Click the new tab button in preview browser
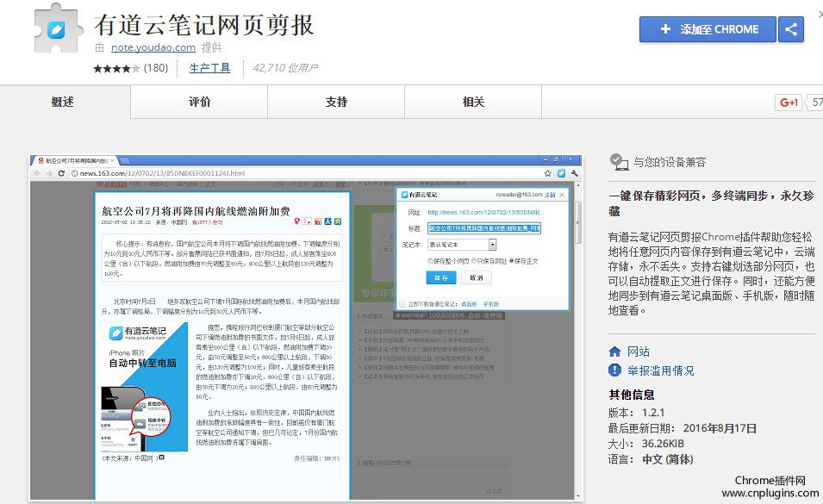Viewport: 823px width, 504px height. [125, 160]
